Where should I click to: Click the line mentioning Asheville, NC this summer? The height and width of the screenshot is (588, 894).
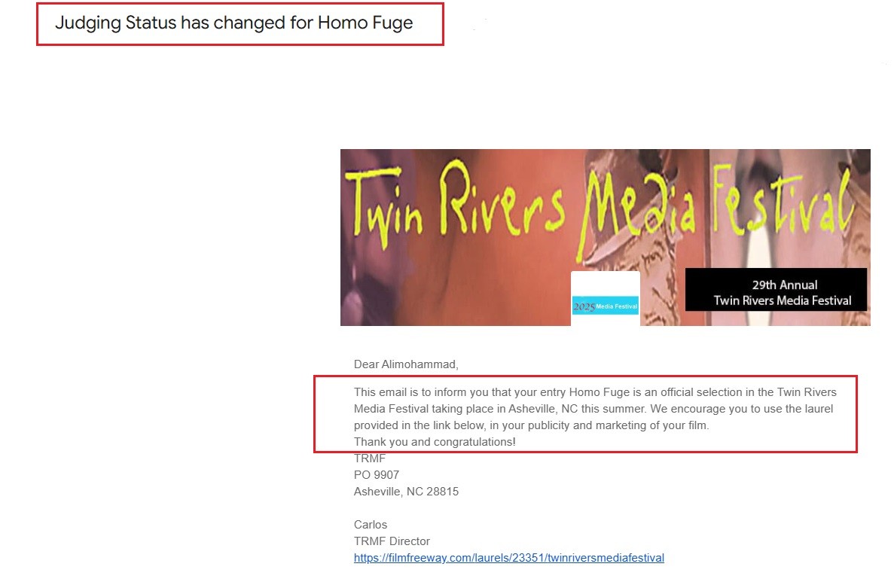(593, 409)
